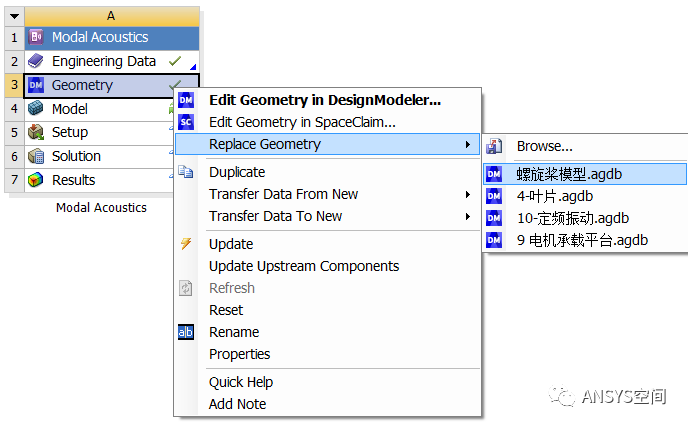Select the Properties menu entry
This screenshot has height=426, width=688.
239,354
